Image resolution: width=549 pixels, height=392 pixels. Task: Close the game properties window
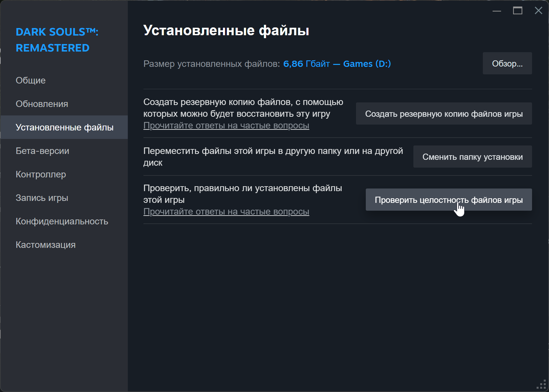click(x=539, y=11)
